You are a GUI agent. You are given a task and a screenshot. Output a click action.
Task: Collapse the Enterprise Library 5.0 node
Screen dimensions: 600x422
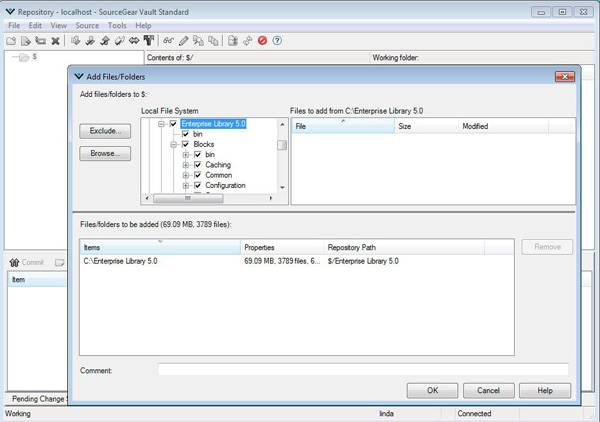(161, 124)
